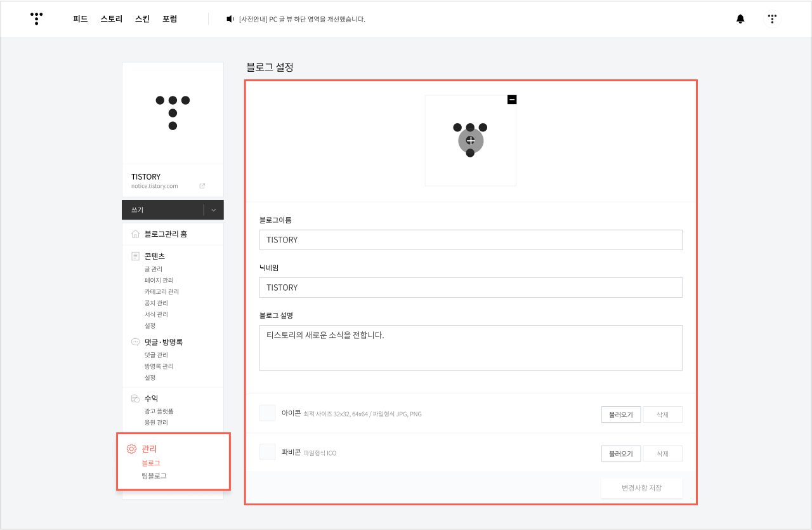Click 변경사항 저장 button
The width and height of the screenshot is (812, 530).
642,488
